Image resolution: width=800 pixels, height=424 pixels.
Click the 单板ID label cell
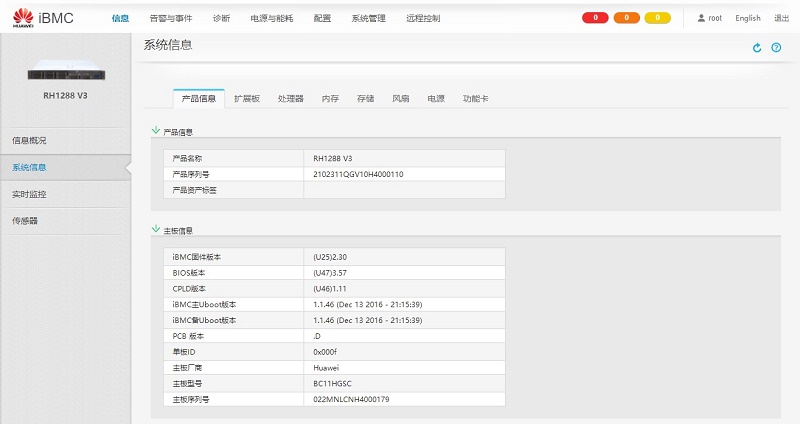(x=234, y=352)
